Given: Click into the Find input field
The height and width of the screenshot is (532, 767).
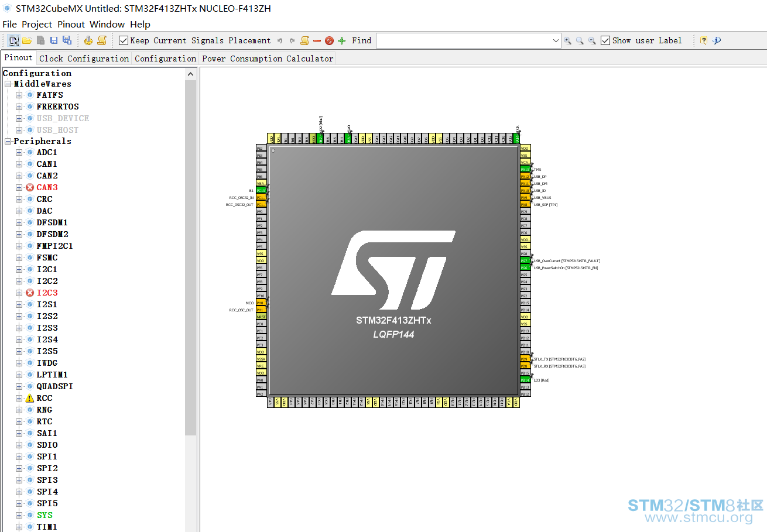Looking at the screenshot, I should pyautogui.click(x=463, y=40).
